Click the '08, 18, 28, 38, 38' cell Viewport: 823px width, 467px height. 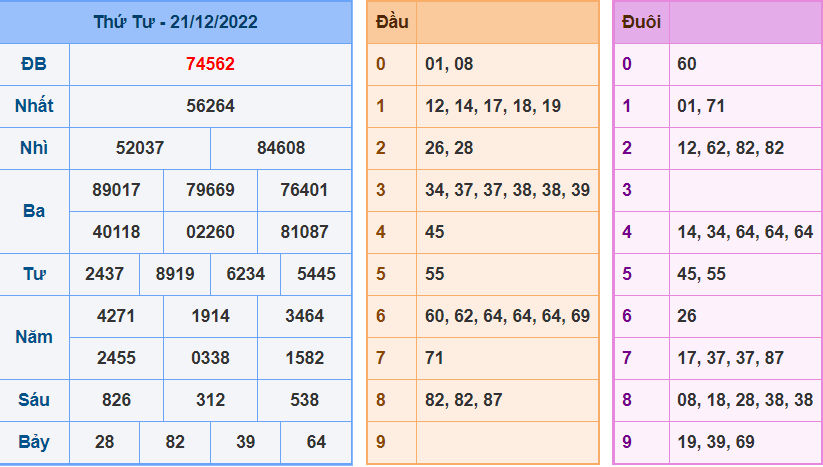coord(745,400)
